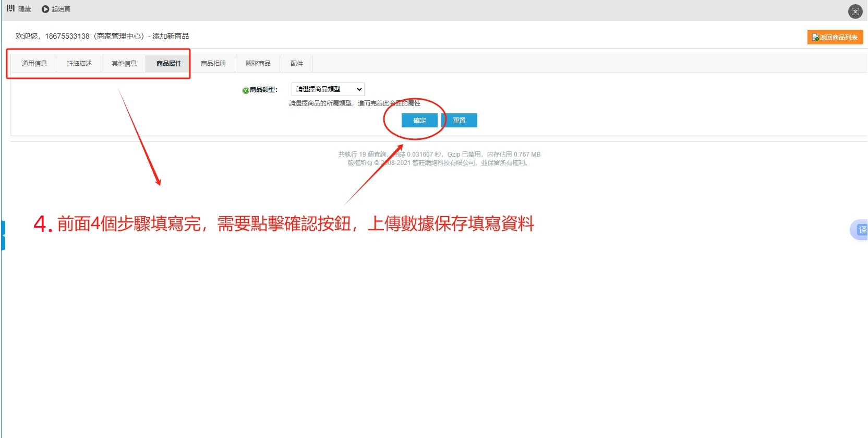Click the 添加新商品 page heading text

click(171, 36)
